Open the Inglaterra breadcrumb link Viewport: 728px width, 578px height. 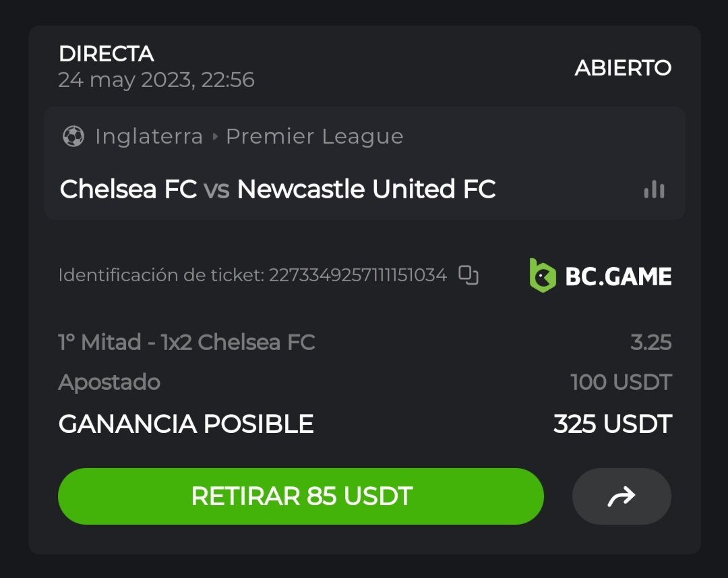[x=149, y=137]
